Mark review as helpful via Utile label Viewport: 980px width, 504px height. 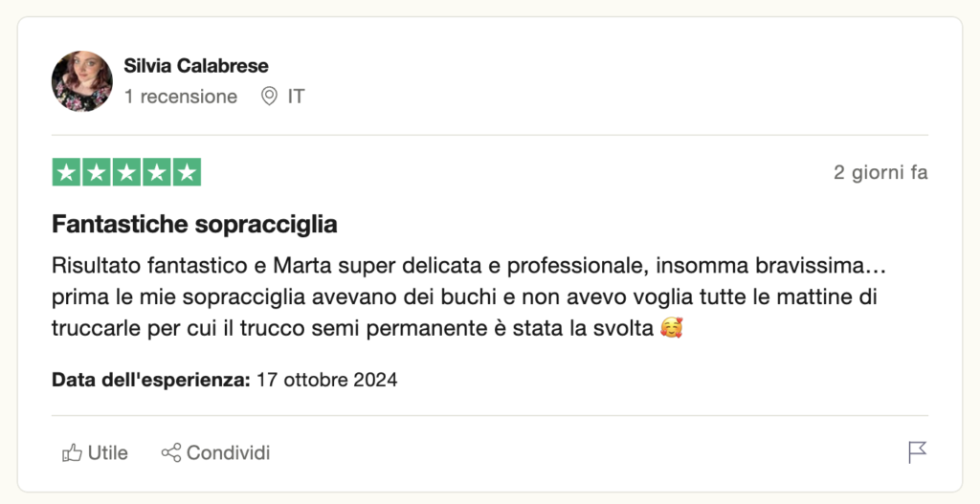tap(107, 453)
